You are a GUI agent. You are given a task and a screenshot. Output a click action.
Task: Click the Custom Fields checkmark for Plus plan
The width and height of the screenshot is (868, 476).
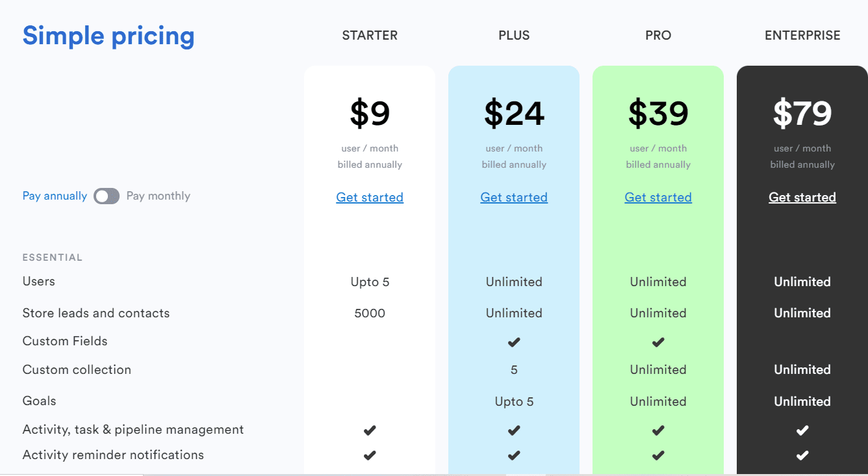(514, 342)
